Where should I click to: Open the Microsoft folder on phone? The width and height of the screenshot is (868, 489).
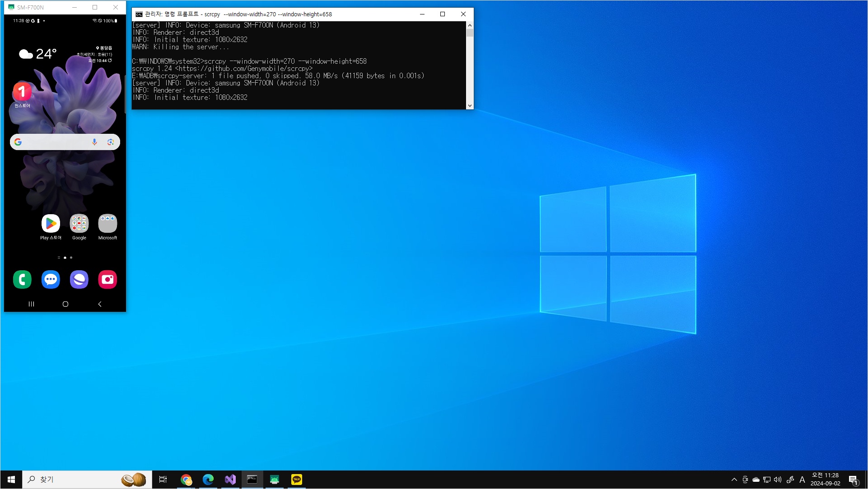coord(107,224)
